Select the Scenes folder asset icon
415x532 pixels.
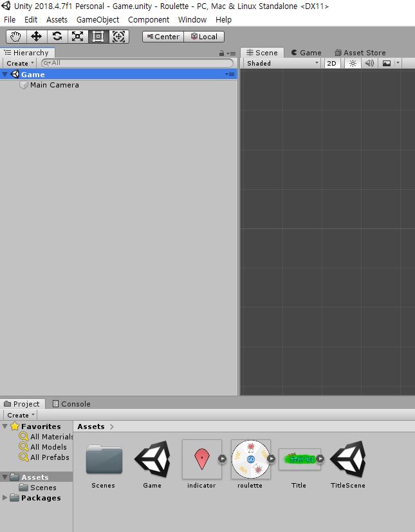pos(104,459)
